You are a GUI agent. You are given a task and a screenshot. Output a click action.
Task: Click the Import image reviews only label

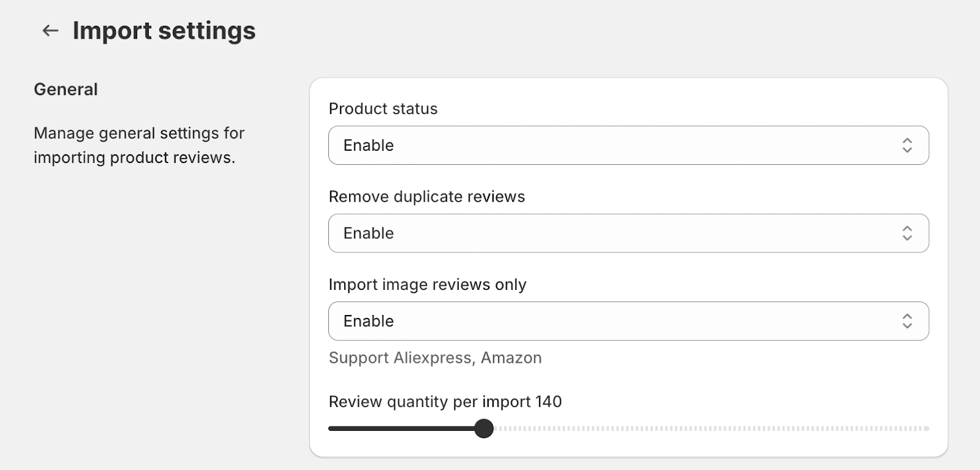click(428, 285)
